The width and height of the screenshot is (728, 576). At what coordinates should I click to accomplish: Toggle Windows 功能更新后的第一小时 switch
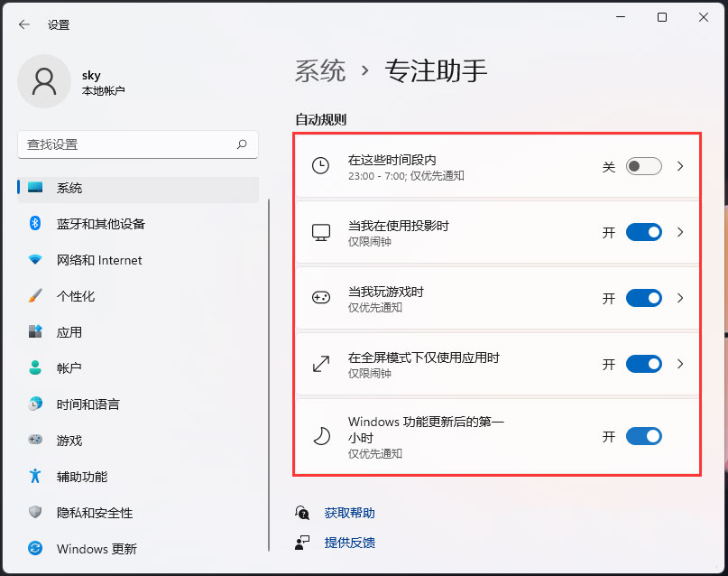coord(644,436)
